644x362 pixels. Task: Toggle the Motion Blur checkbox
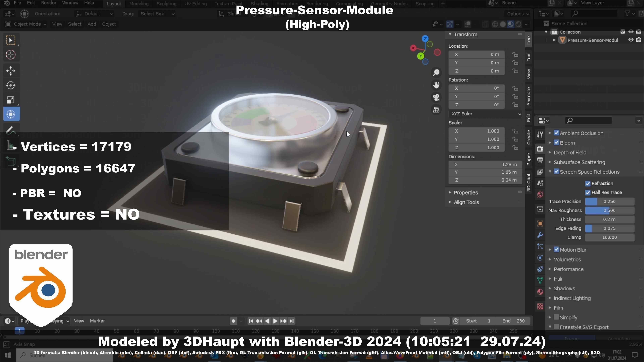(x=556, y=250)
